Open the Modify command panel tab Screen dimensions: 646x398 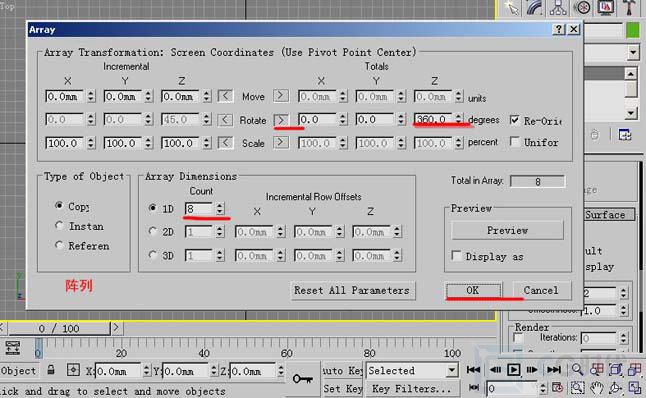point(535,8)
